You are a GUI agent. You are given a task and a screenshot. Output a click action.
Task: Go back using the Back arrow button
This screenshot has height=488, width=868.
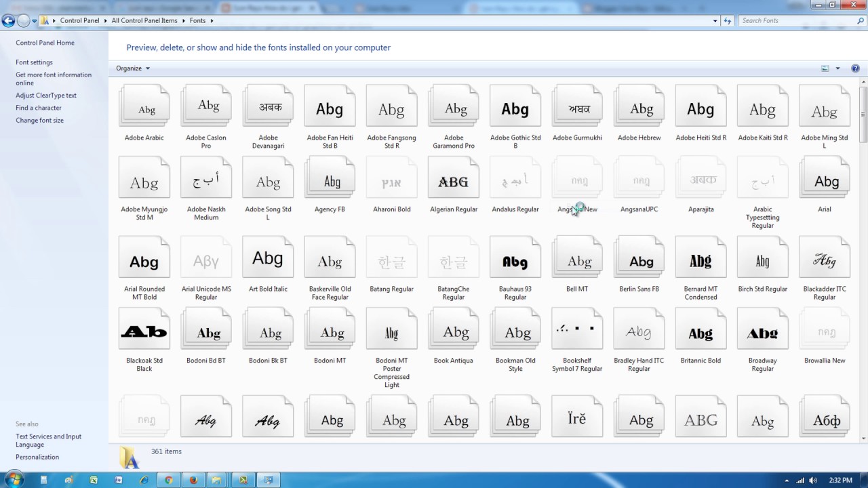(8, 20)
